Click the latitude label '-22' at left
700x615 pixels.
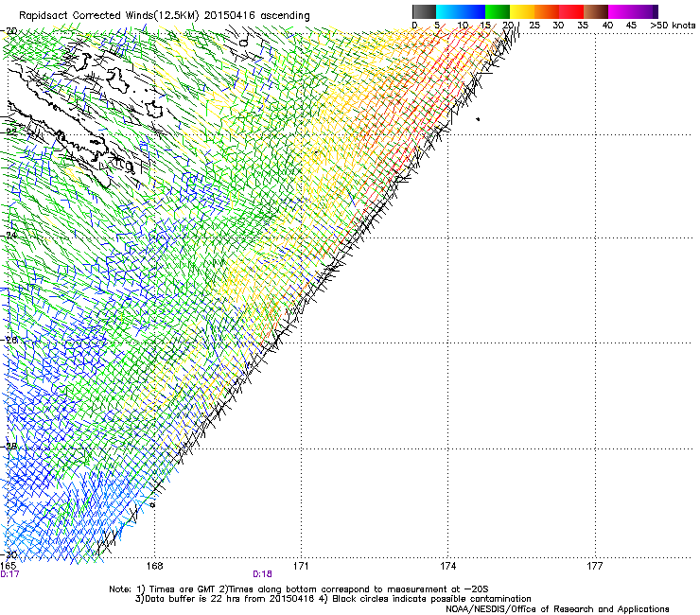pos(9,132)
